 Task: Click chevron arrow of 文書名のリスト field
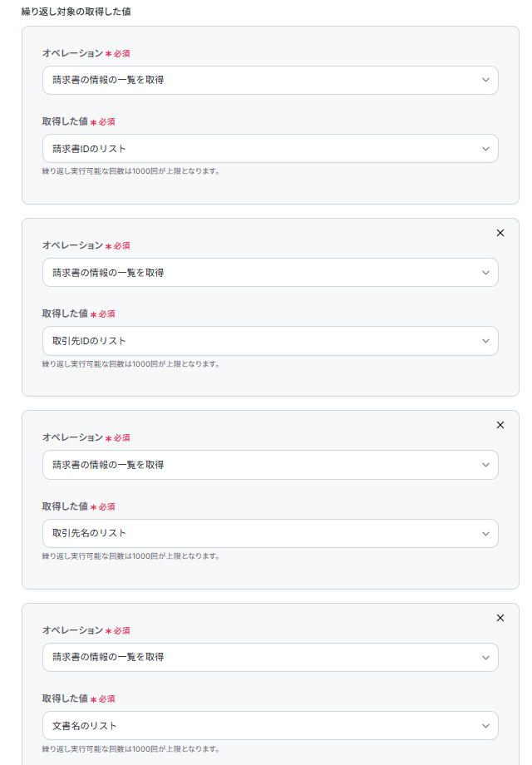485,726
